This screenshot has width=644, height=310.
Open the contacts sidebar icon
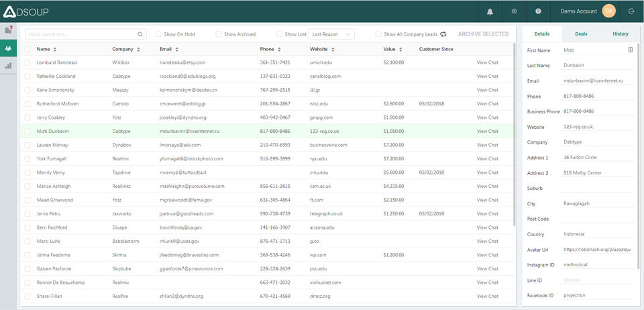(8, 48)
